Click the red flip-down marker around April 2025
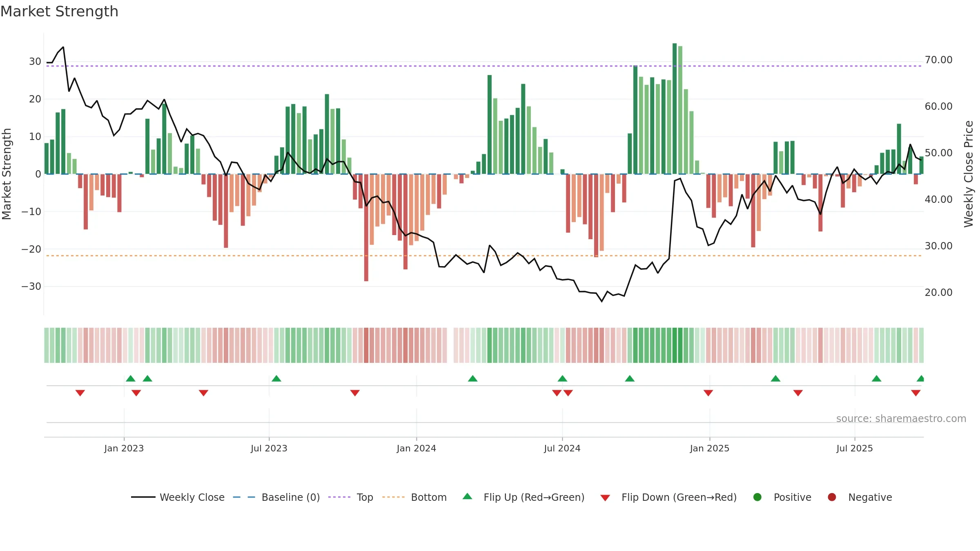The width and height of the screenshot is (980, 551). coord(798,393)
